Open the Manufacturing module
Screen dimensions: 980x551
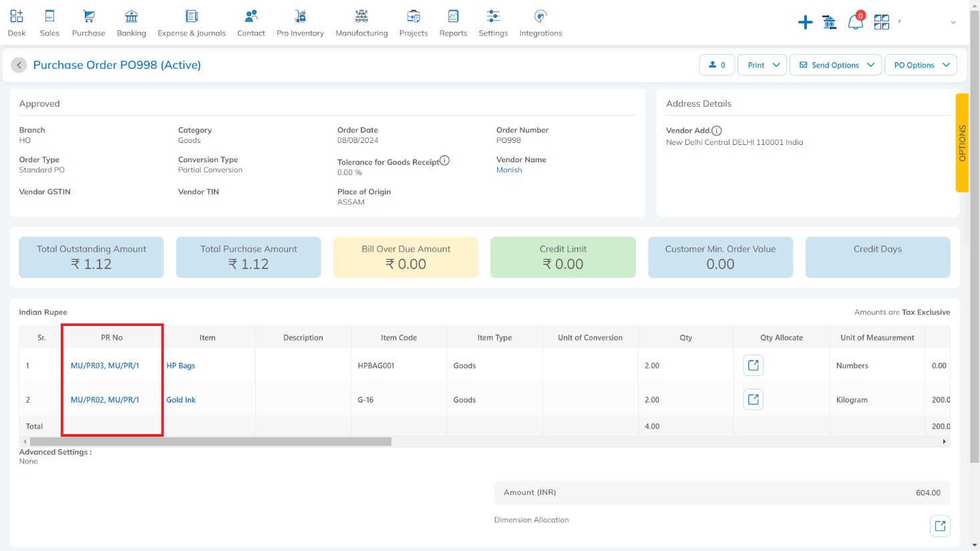[x=361, y=23]
